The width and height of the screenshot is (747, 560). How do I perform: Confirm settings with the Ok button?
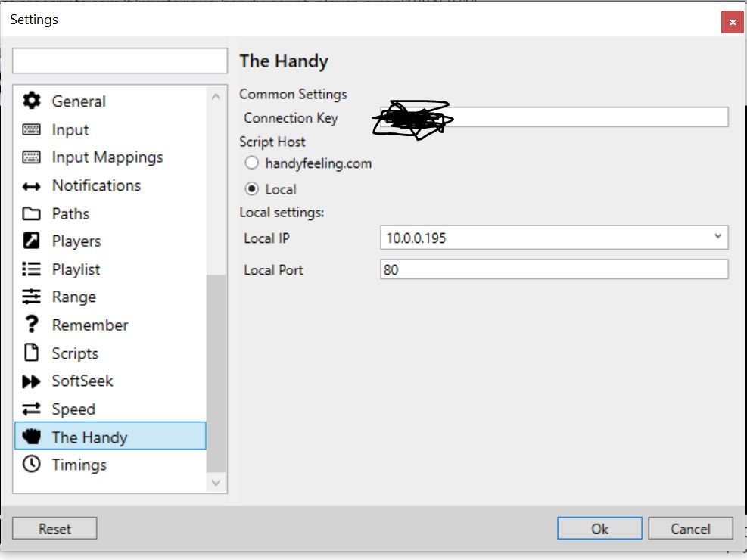pos(599,528)
